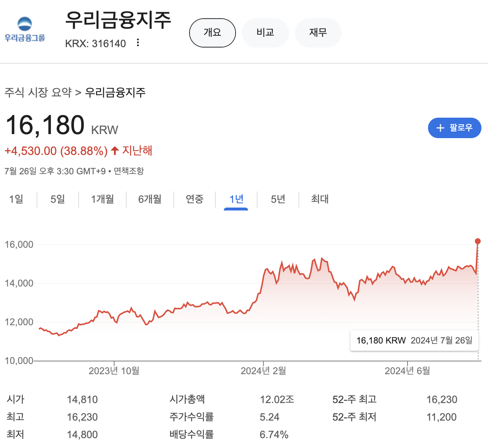Click the KRX: 316140 ticker text
488x448 pixels.
pyautogui.click(x=95, y=44)
